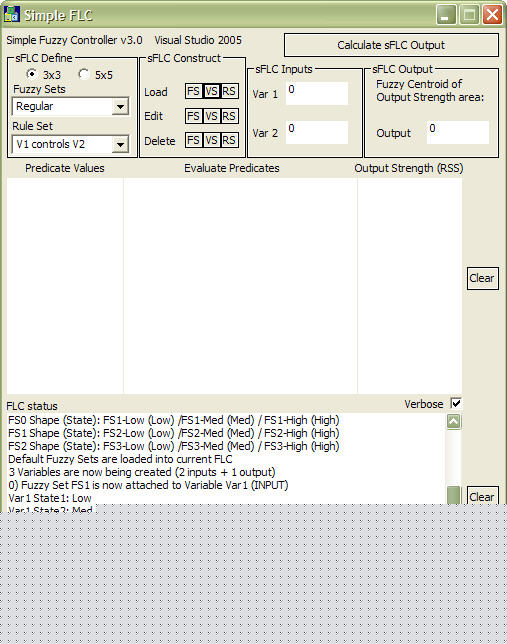
Task: Click the Load VS button
Action: [211, 91]
